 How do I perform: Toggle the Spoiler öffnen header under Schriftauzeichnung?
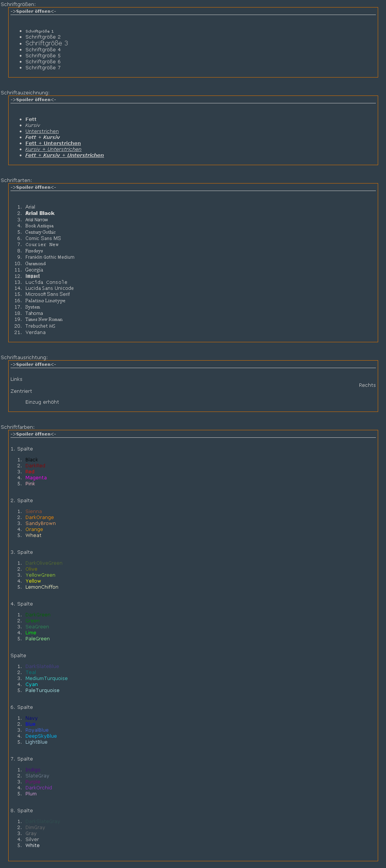33,100
